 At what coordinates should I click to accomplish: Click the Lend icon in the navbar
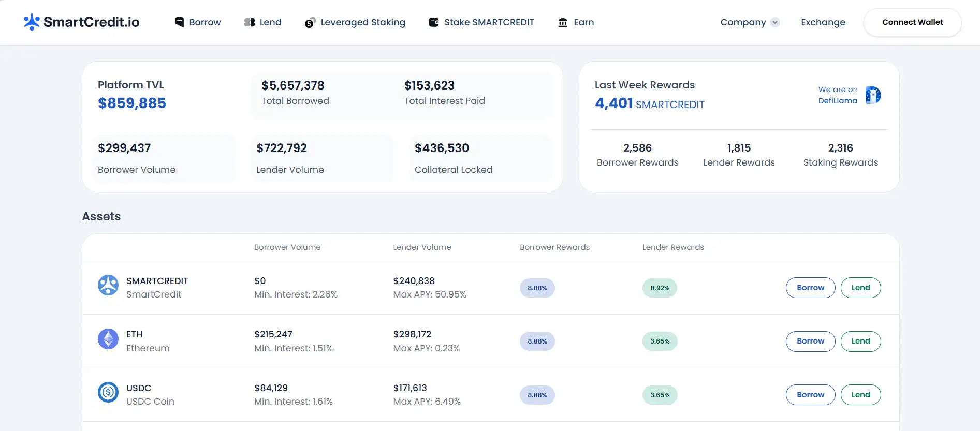click(x=250, y=22)
